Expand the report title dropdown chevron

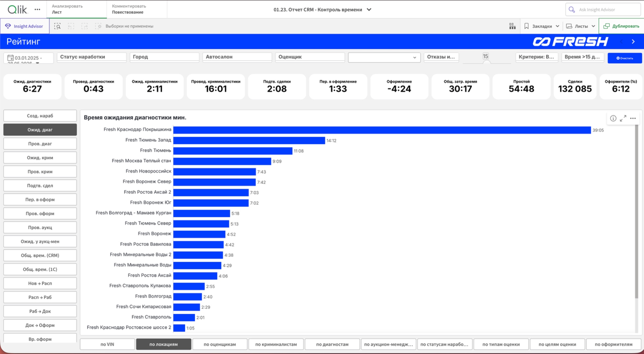[369, 10]
